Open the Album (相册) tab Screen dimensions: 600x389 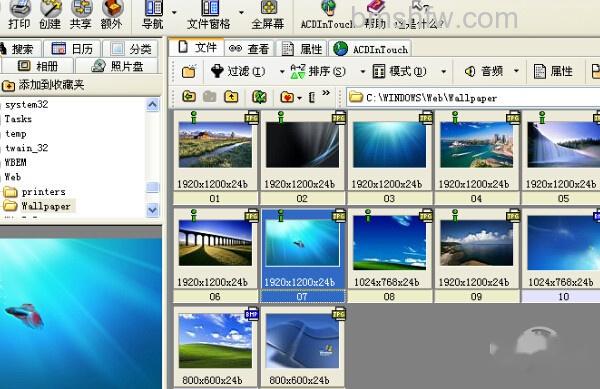click(x=38, y=66)
